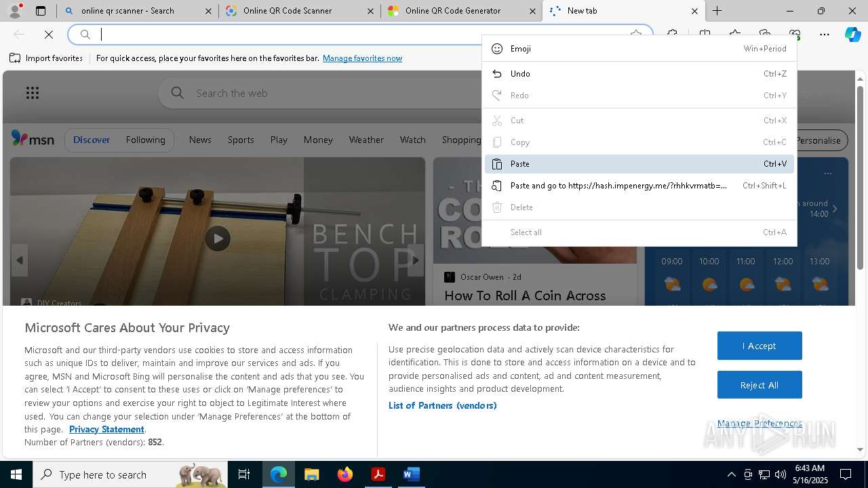
Task: Choose Paste and go to hash.impenergy.me
Action: (639, 186)
